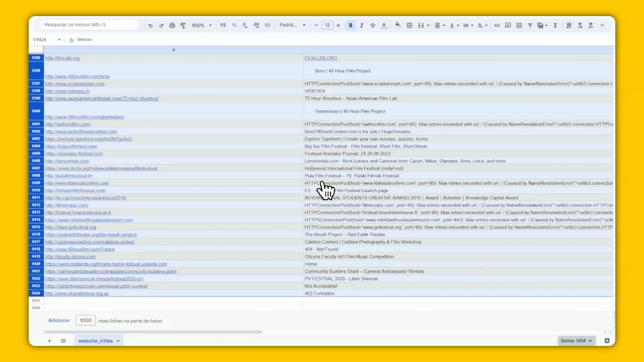Open the font family dropdown
This screenshot has width=644, height=362.
[x=292, y=25]
